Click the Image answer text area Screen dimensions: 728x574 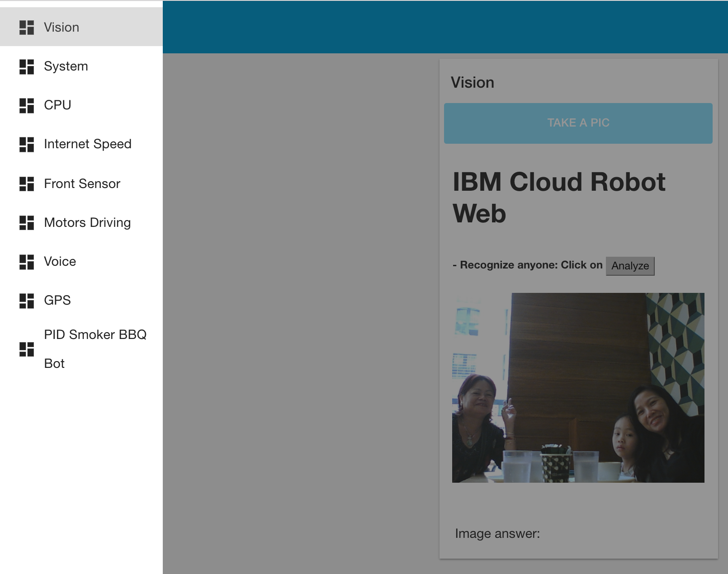tap(497, 533)
